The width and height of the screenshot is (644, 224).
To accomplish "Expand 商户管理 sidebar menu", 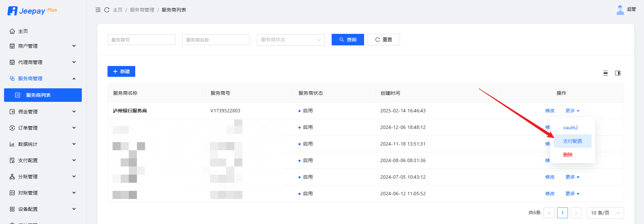I will [x=43, y=46].
